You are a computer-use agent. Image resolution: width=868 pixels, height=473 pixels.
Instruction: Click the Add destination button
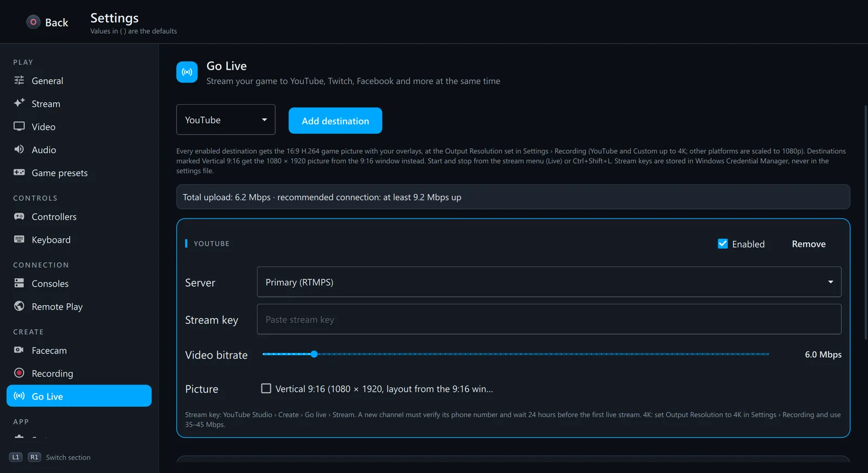coord(335,121)
